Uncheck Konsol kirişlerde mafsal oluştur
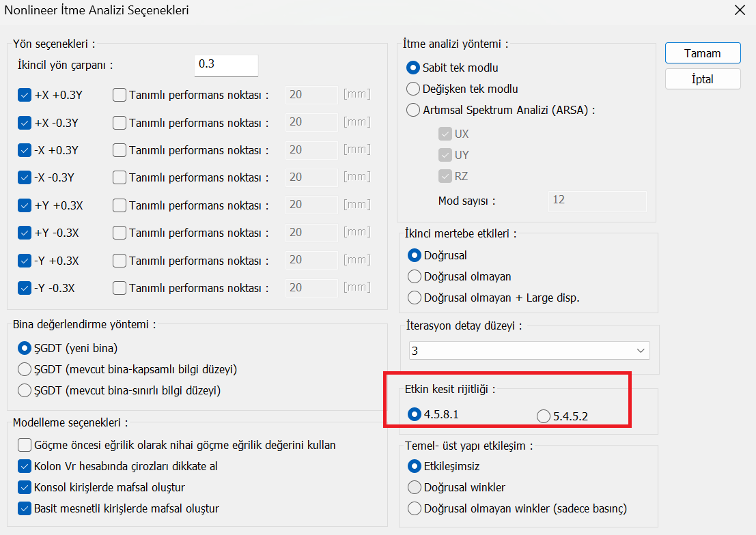756x535 pixels. 24,487
